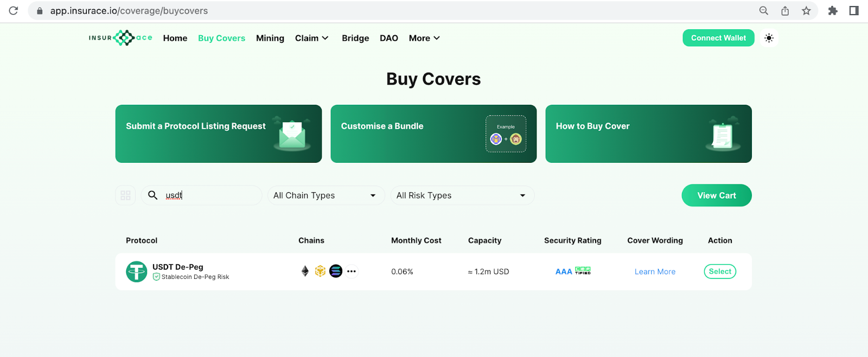Click the Solana chain icon
868x357 pixels.
tap(336, 271)
